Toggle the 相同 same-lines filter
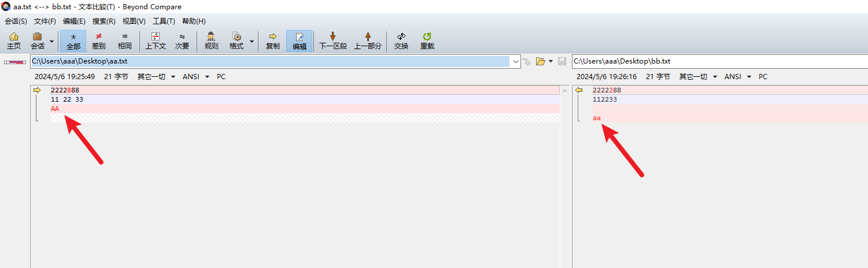The height and width of the screenshot is (268, 868). coord(124,41)
